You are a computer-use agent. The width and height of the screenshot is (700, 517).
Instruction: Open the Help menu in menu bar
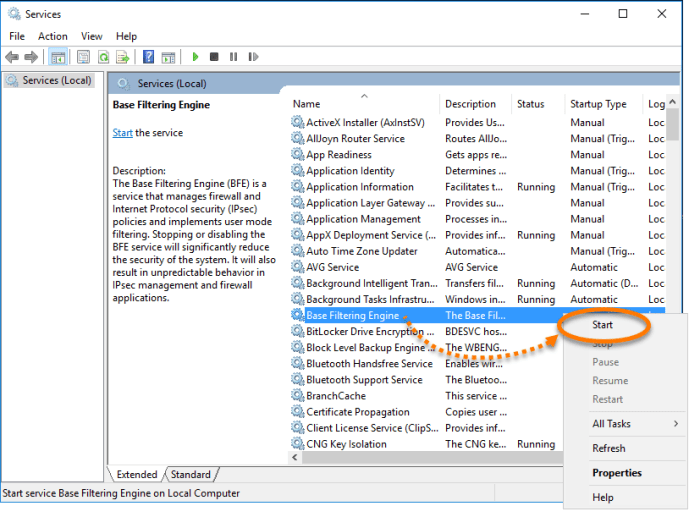[x=126, y=36]
